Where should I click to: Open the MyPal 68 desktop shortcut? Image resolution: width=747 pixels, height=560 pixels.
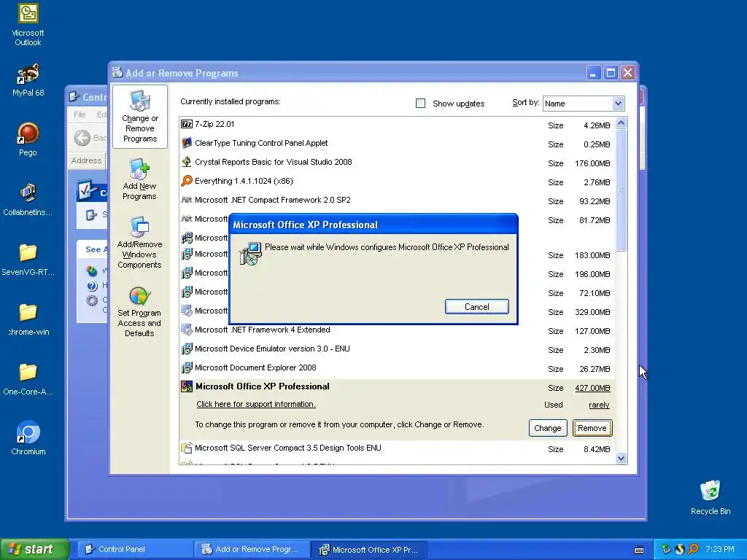click(28, 80)
